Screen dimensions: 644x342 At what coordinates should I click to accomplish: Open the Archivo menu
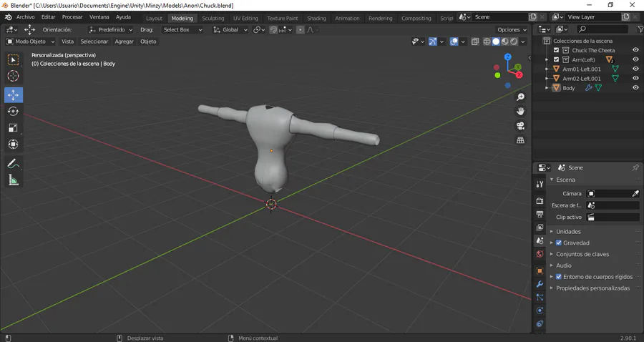coord(26,17)
